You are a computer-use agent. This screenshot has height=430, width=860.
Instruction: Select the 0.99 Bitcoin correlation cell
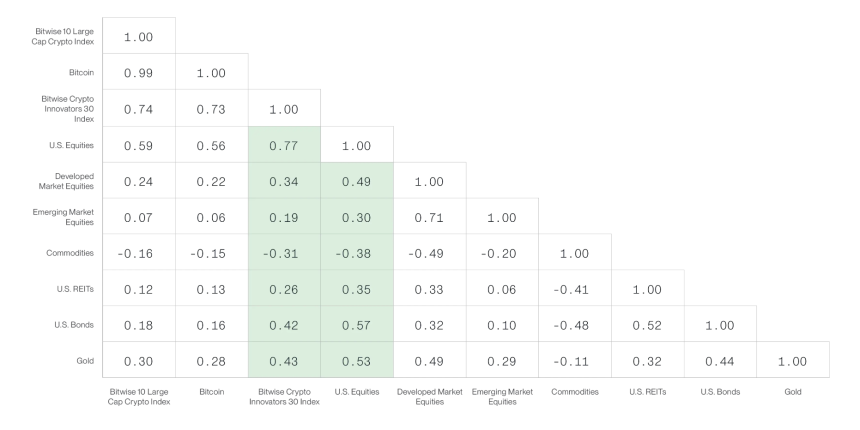tap(139, 72)
